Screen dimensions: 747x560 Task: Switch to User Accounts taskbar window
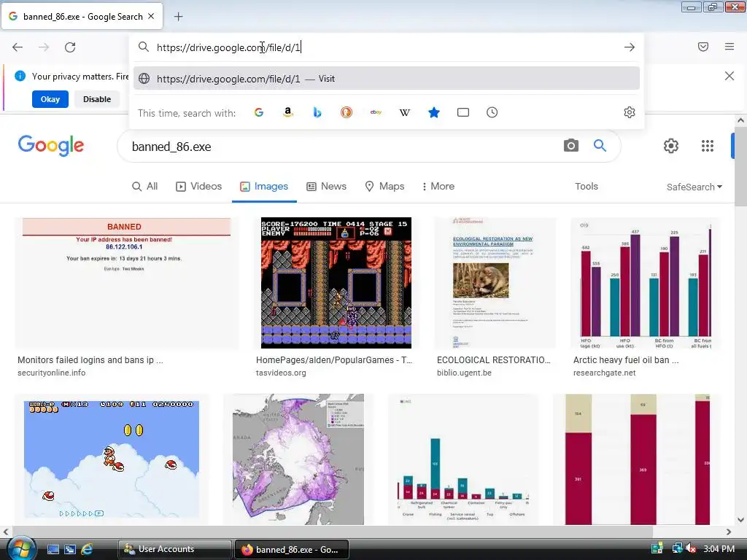(174, 549)
